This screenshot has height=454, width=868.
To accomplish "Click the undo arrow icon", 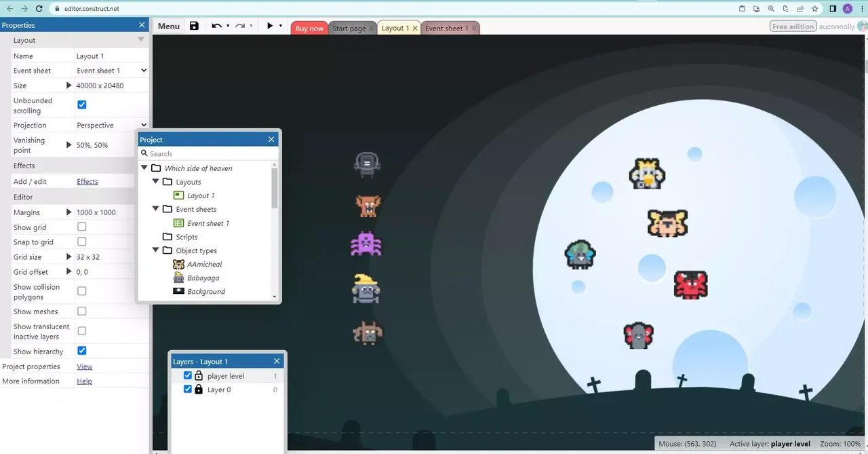I will pos(216,26).
